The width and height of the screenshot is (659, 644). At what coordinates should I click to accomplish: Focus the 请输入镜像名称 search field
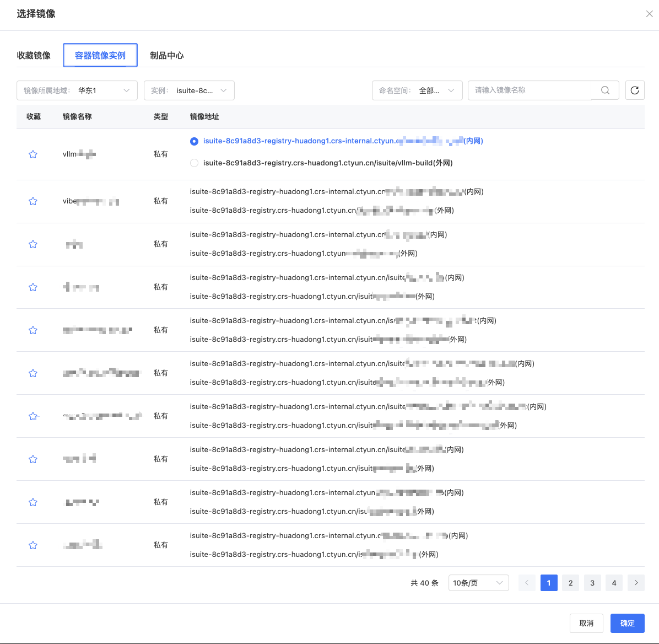tap(529, 90)
